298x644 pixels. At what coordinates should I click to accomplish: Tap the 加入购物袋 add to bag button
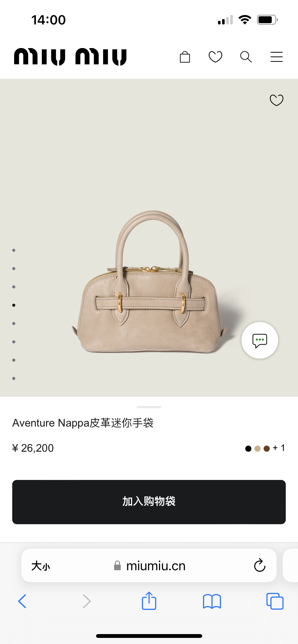pyautogui.click(x=149, y=502)
